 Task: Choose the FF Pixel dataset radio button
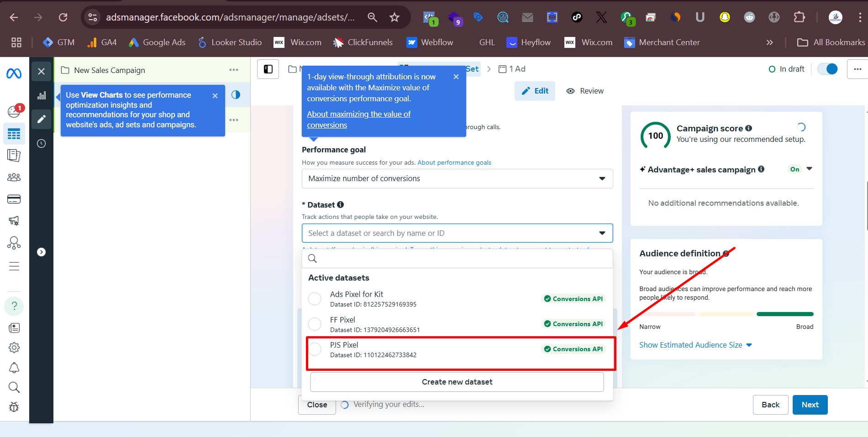click(315, 324)
